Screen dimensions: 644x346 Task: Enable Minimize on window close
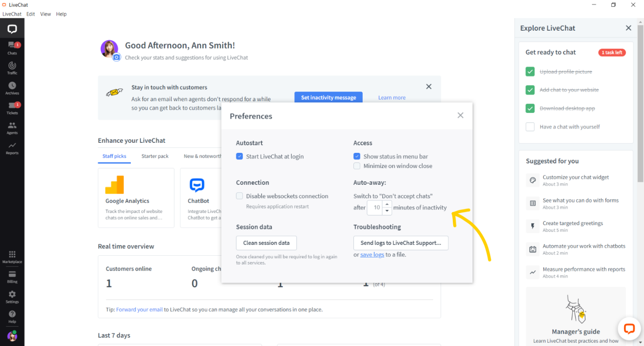point(357,166)
